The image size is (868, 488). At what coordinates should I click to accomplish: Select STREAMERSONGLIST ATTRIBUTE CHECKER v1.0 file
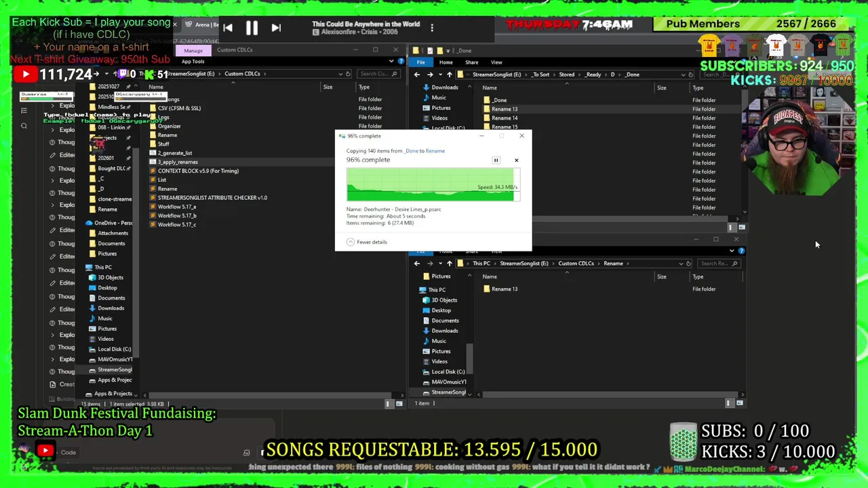coord(212,198)
